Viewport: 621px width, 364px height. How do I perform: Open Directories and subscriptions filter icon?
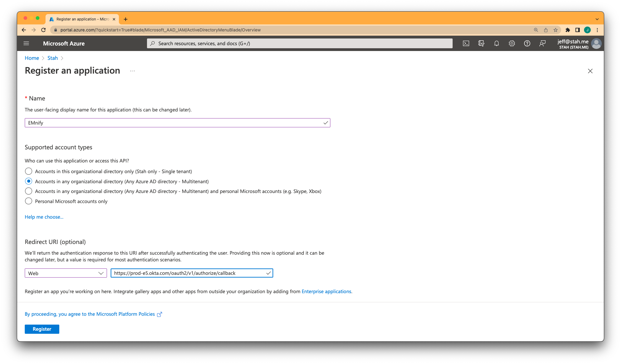pos(481,43)
